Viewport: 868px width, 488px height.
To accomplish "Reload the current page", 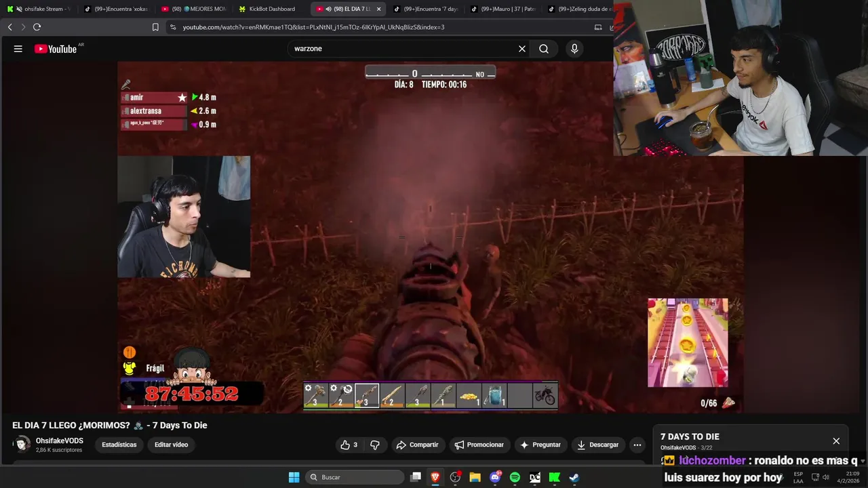I will pos(37,27).
